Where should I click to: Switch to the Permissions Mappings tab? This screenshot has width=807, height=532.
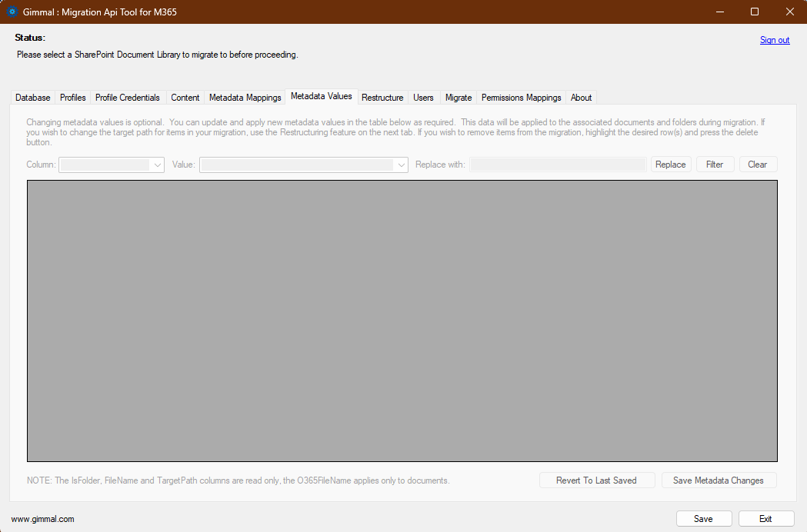[x=521, y=97]
